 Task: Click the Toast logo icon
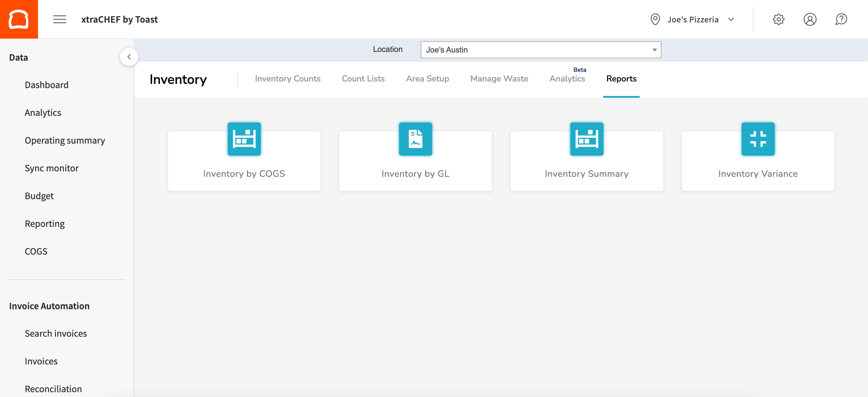19,19
